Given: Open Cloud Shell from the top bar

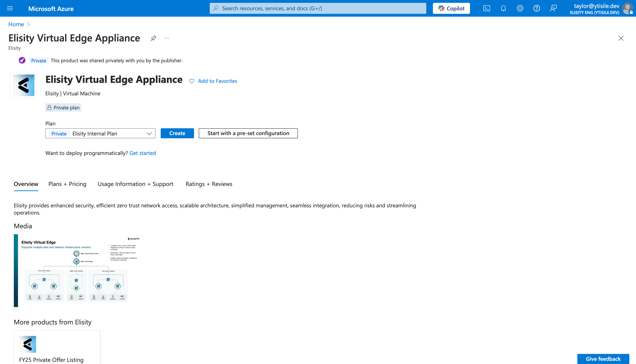Looking at the screenshot, I should point(486,9).
